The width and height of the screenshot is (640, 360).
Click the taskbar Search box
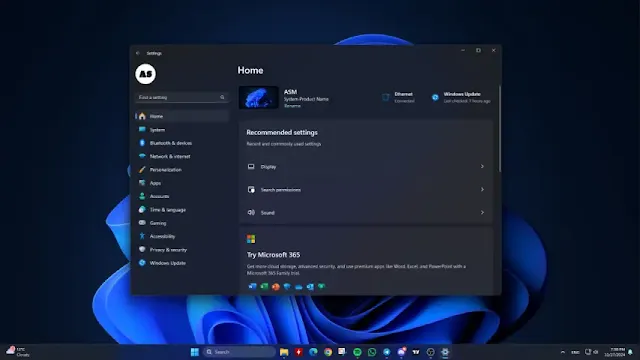pos(239,352)
